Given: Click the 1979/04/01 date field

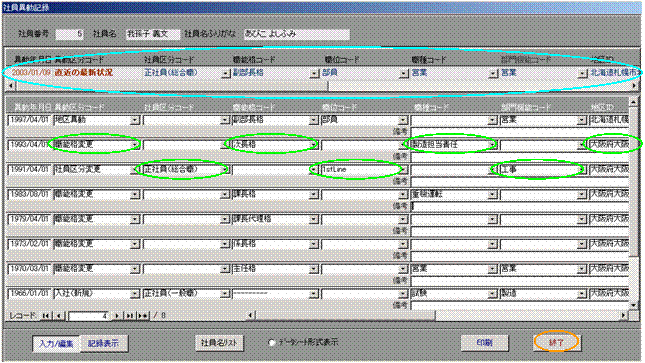Looking at the screenshot, I should [29, 219].
